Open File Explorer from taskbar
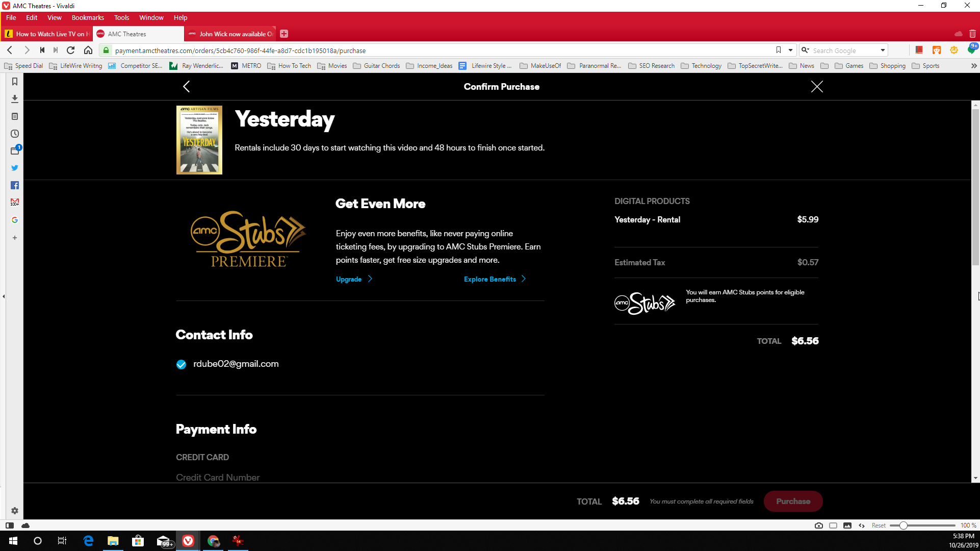The image size is (980, 551). (x=113, y=541)
